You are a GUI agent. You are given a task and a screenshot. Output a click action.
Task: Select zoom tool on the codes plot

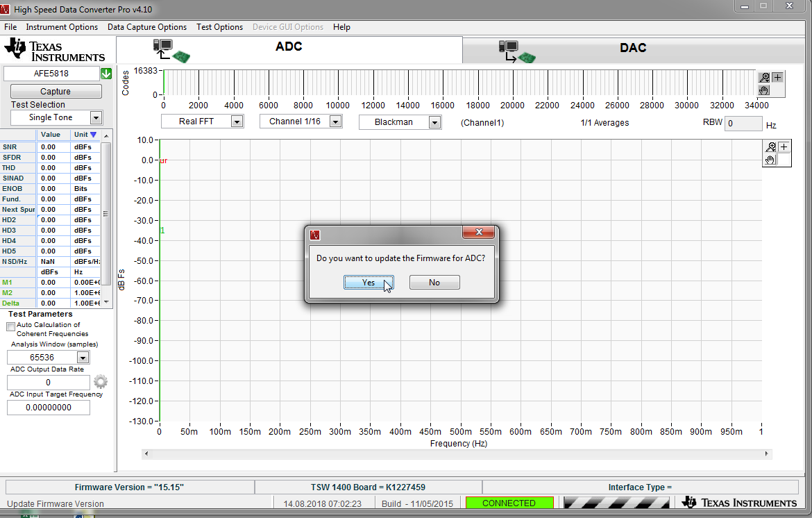tap(764, 77)
